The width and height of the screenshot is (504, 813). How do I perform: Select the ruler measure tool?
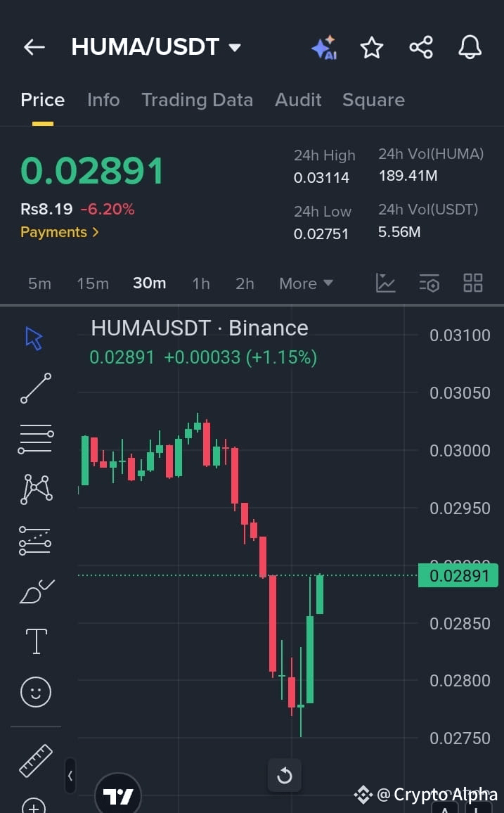(36, 761)
